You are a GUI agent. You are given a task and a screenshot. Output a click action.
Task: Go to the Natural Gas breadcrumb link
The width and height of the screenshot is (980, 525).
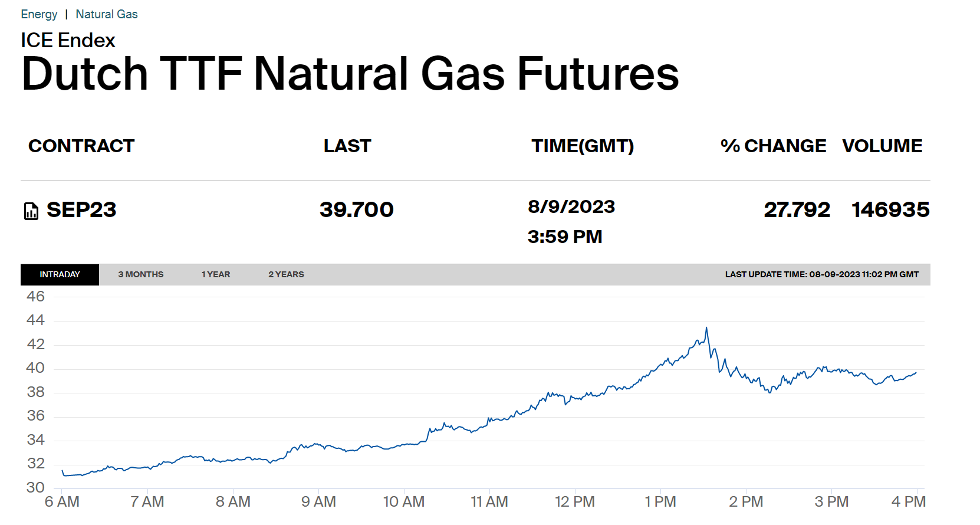(x=106, y=14)
